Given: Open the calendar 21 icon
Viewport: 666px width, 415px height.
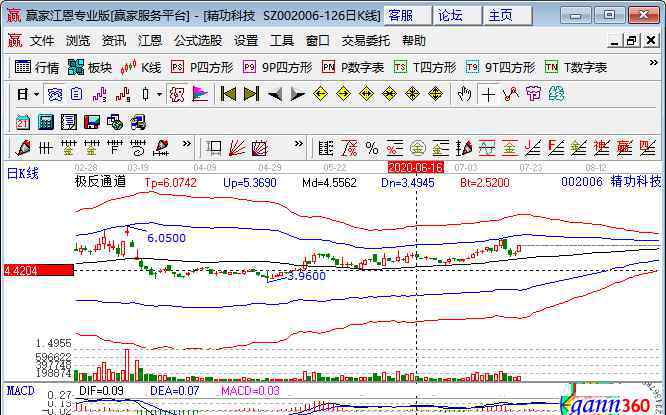Looking at the screenshot, I should [23, 122].
